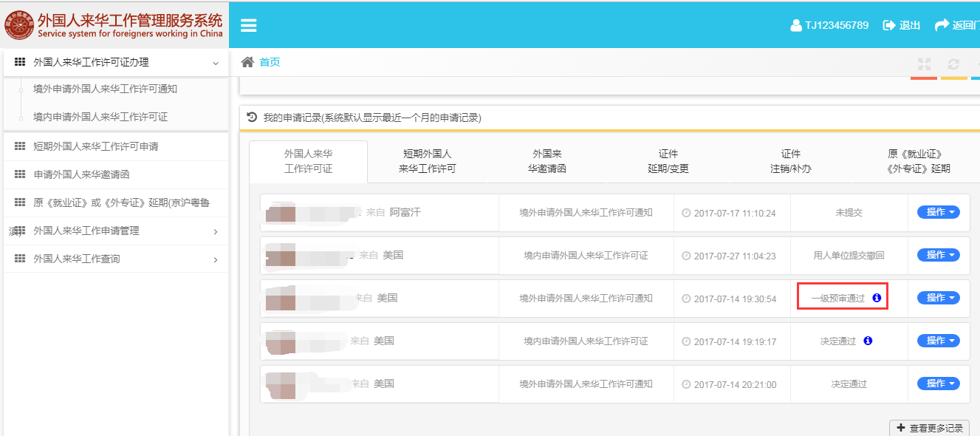Click info icon beside 决定通过 at 19:19:17
The width and height of the screenshot is (980, 436).
tap(868, 341)
